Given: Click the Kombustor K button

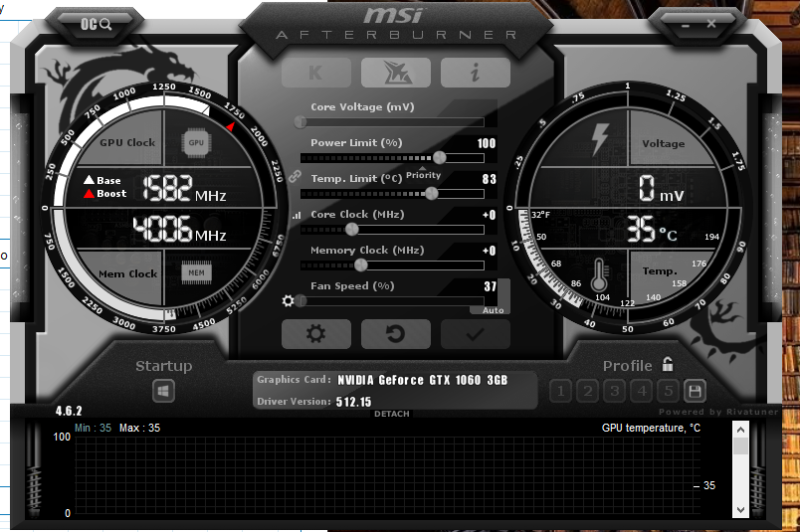Looking at the screenshot, I should [316, 73].
